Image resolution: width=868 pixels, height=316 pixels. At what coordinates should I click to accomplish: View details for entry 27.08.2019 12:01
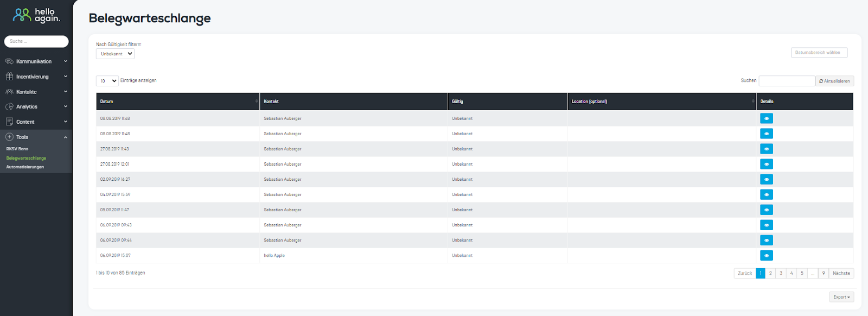point(767,164)
